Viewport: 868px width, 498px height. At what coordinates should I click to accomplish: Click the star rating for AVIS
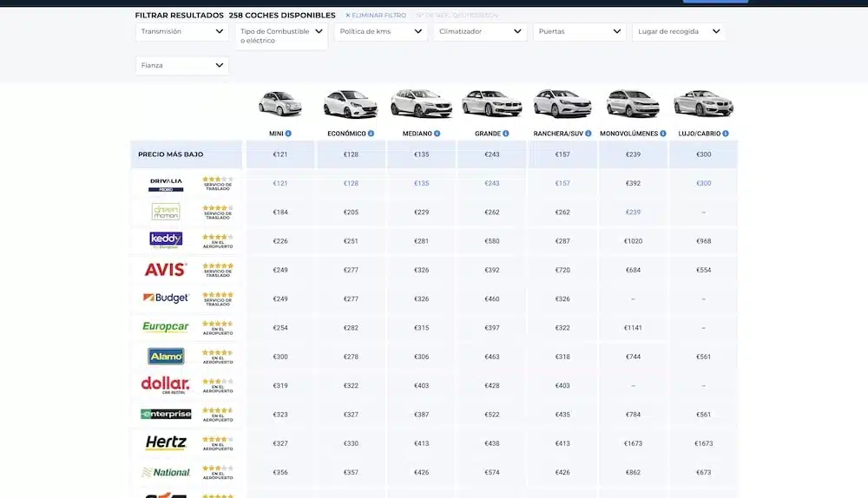pos(218,266)
